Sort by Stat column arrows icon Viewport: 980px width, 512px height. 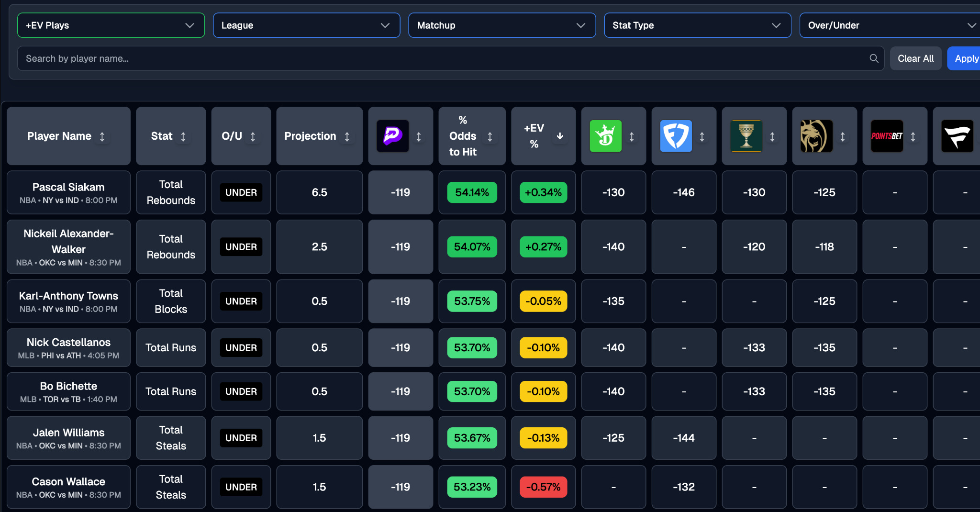point(183,137)
